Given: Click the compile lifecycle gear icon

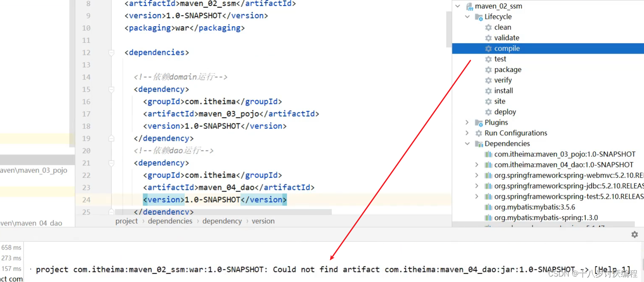Looking at the screenshot, I should pyautogui.click(x=488, y=49).
